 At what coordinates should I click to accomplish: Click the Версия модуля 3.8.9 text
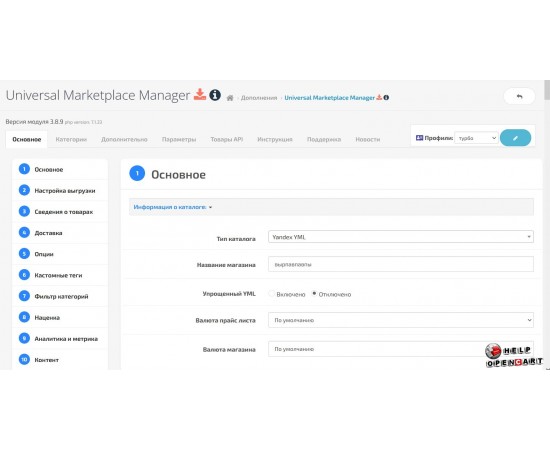34,122
